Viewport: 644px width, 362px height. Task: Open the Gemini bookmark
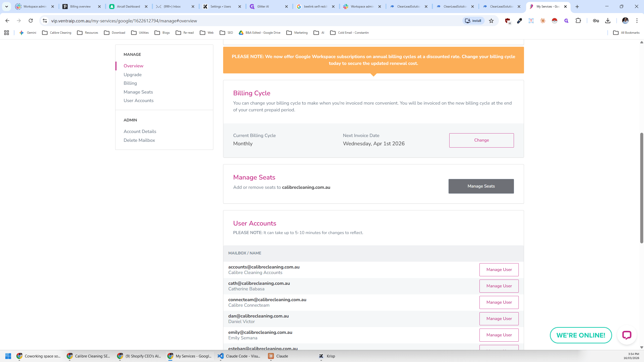pyautogui.click(x=28, y=33)
